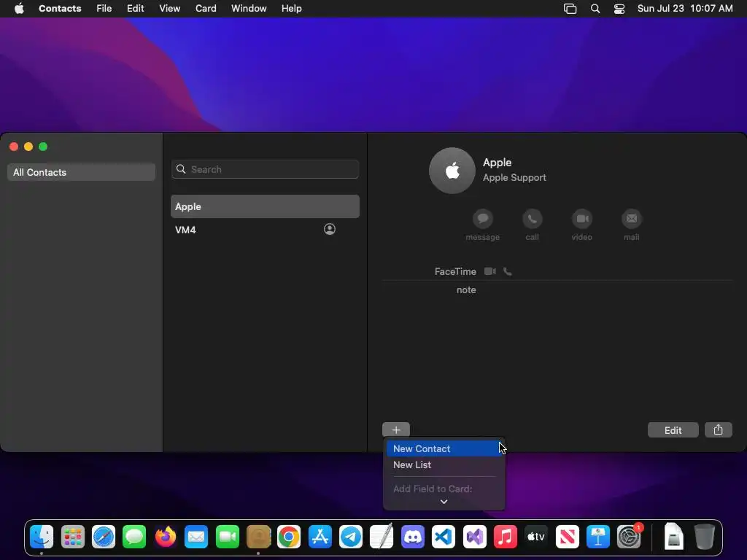
Task: Open News app from the Dock
Action: pyautogui.click(x=567, y=537)
